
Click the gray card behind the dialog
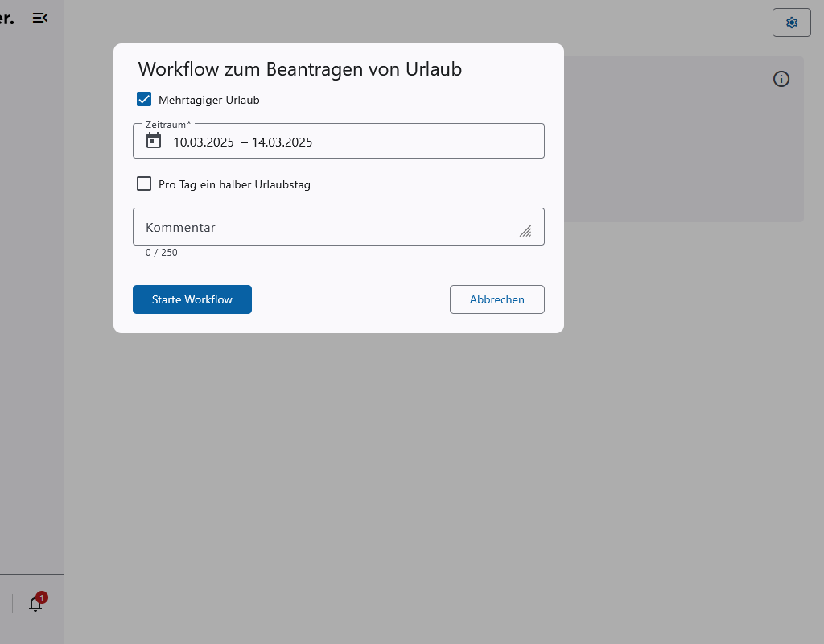(x=684, y=161)
